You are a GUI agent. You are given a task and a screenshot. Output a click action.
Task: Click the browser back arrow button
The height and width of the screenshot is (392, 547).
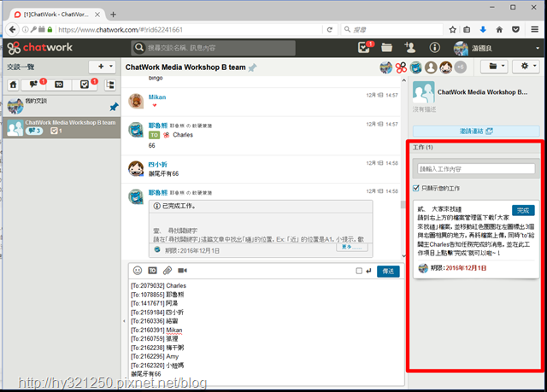(x=13, y=30)
